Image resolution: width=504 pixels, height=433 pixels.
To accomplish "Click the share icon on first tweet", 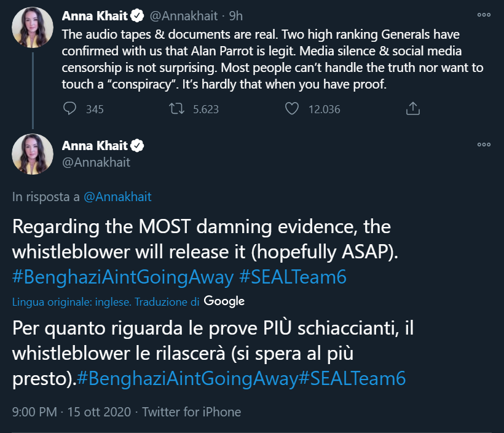I will (414, 109).
